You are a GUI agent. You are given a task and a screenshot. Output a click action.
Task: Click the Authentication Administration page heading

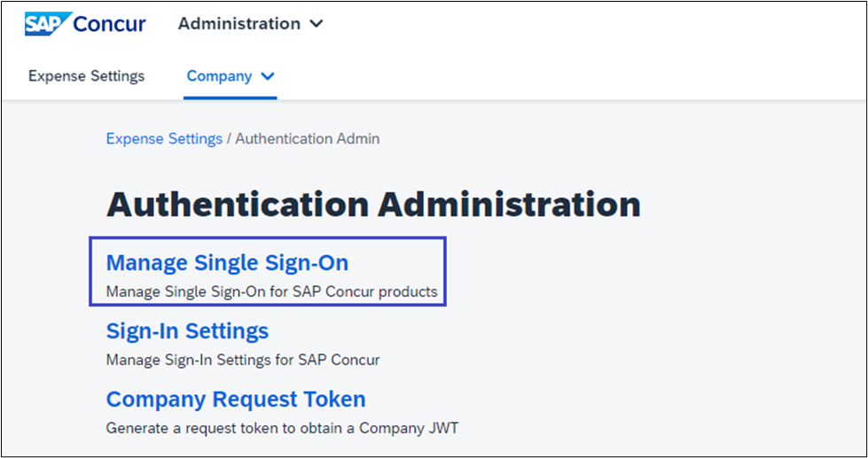point(373,205)
